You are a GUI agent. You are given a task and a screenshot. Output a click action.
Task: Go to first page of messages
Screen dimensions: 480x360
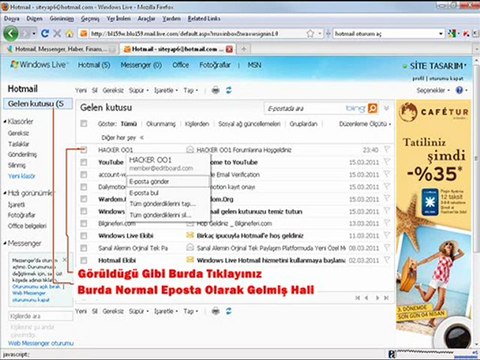(358, 298)
